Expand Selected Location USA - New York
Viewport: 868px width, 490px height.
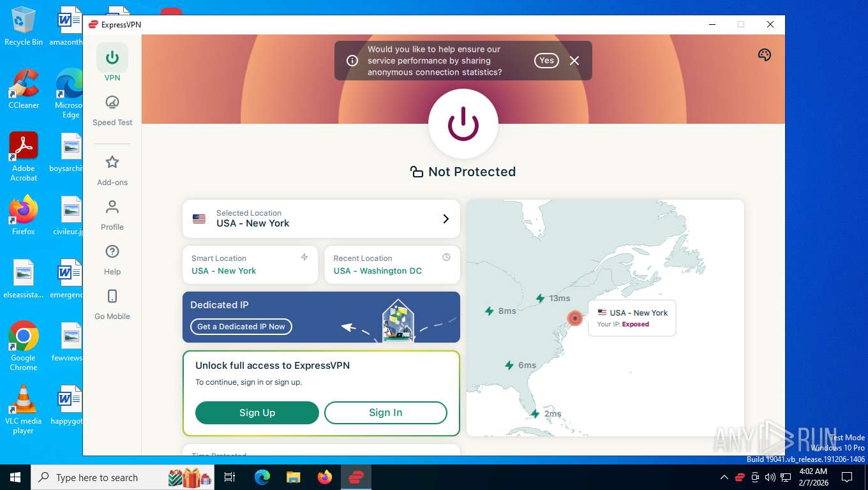click(321, 219)
